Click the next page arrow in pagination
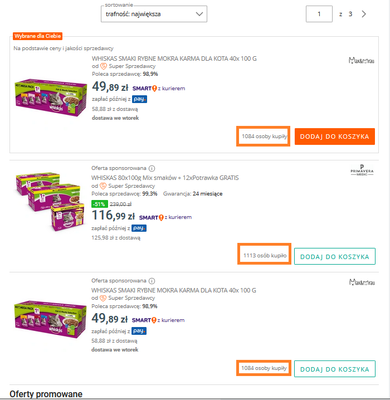Image resolution: width=390 pixels, height=400 pixels. [364, 14]
